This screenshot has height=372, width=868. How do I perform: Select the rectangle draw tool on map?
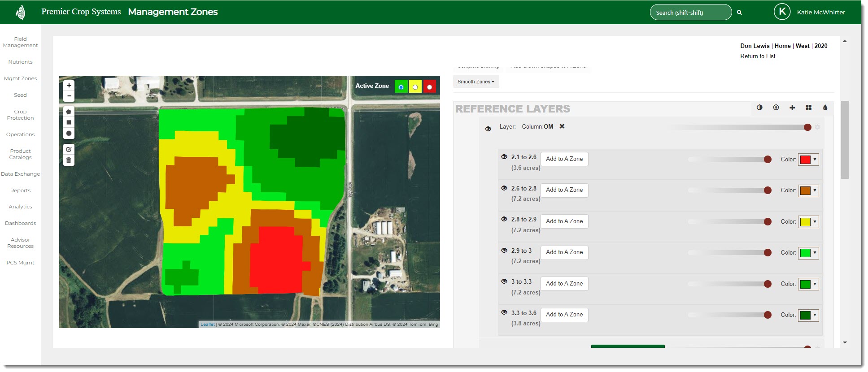69,122
